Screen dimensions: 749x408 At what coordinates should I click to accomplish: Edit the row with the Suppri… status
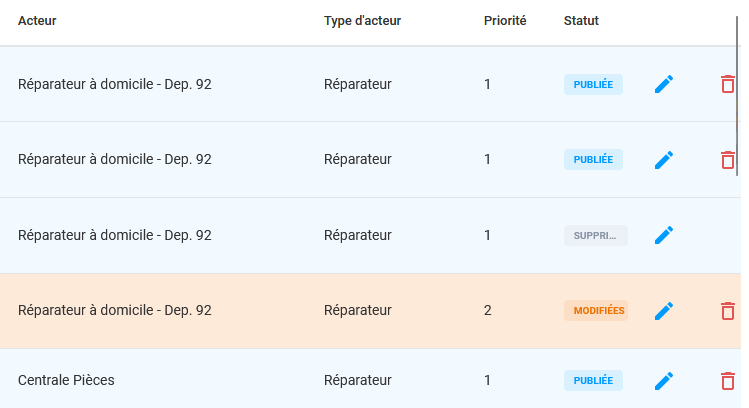point(664,235)
